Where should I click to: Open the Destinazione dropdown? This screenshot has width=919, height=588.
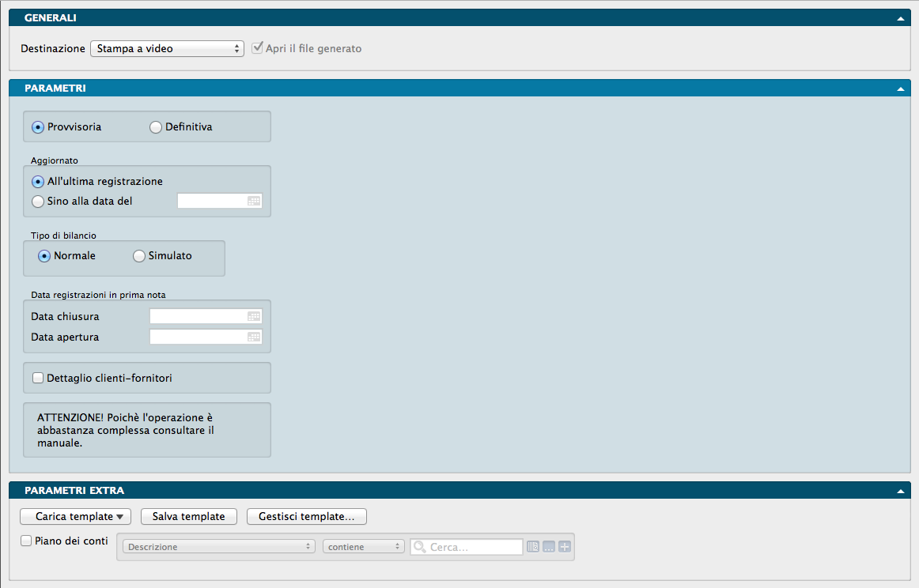click(167, 49)
